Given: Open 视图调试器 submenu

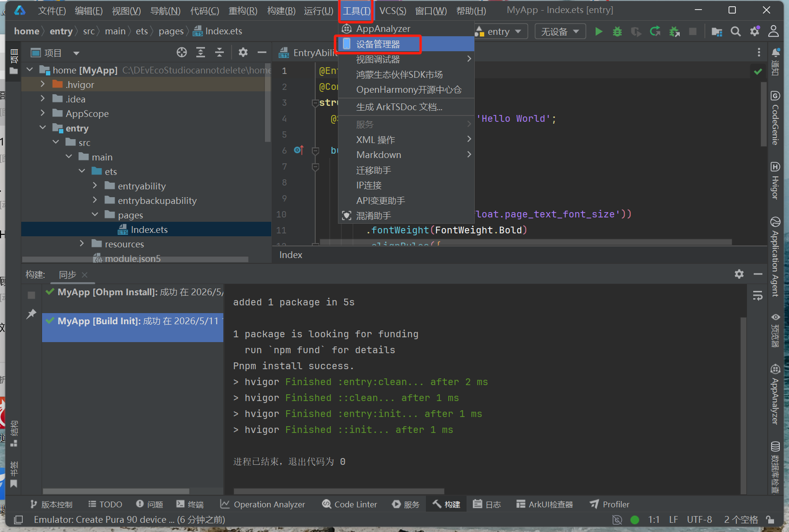Looking at the screenshot, I should (x=406, y=59).
